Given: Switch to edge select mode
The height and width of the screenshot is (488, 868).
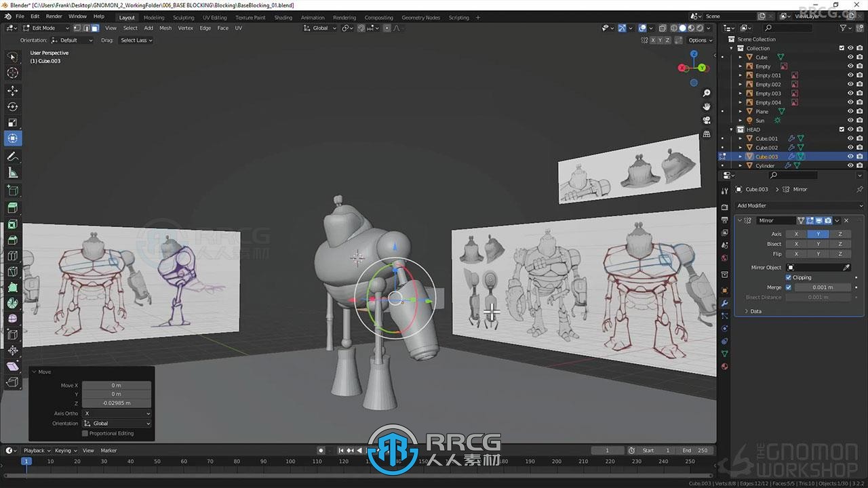Looking at the screenshot, I should 86,28.
